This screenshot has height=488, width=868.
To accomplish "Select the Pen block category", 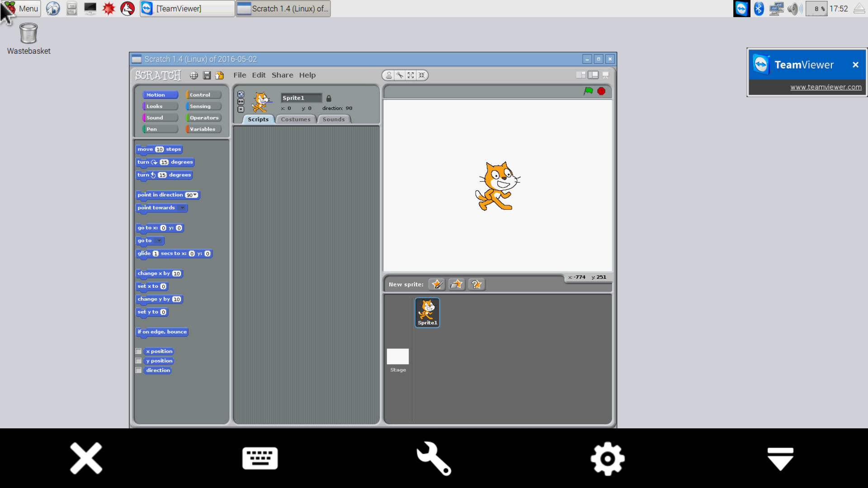I will (160, 129).
